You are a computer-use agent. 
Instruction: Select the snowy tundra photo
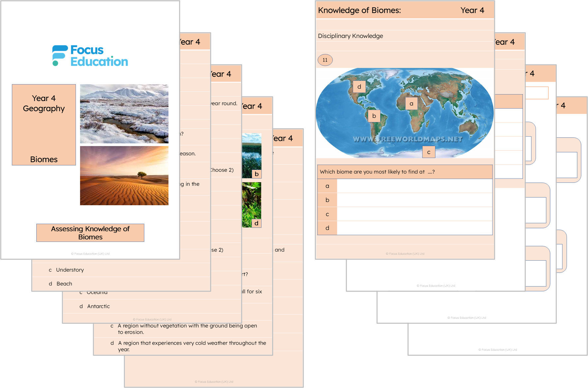click(124, 113)
